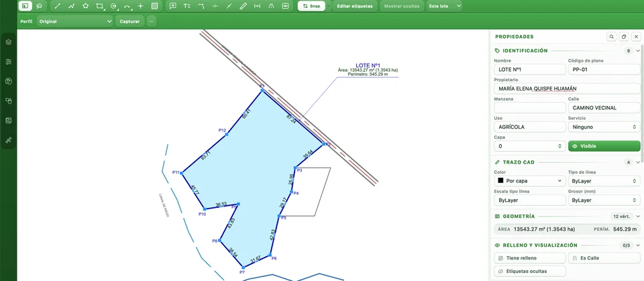Click the LOTE Nº1 label on drawing
This screenshot has width=644, height=281.
[368, 65]
